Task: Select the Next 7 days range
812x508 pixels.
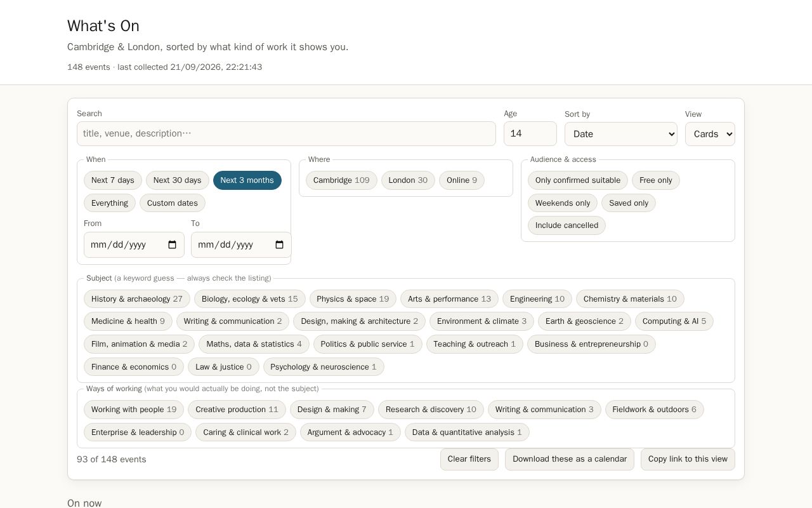Action: click(x=113, y=180)
